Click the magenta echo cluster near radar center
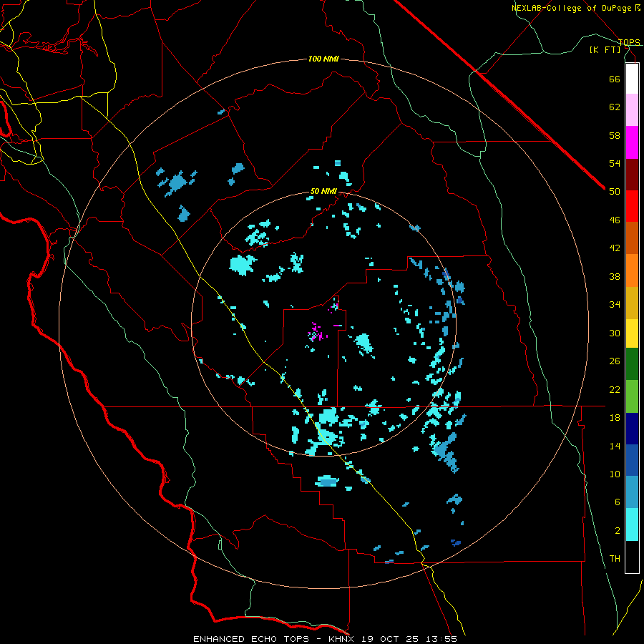This screenshot has width=644, height=644. tap(317, 333)
